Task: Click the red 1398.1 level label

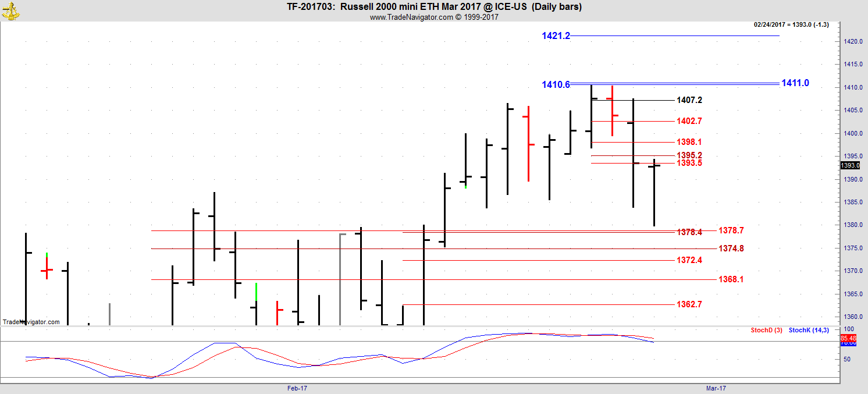Action: tap(689, 143)
